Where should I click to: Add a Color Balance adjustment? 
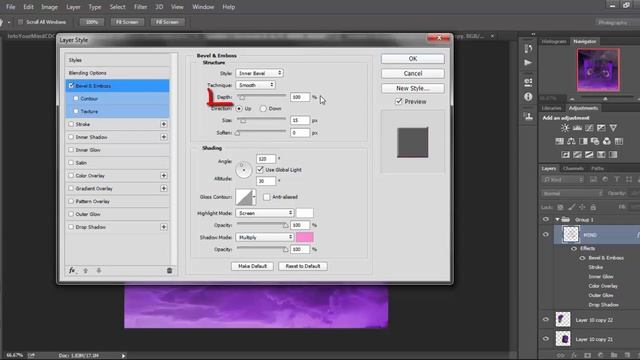coord(571,141)
